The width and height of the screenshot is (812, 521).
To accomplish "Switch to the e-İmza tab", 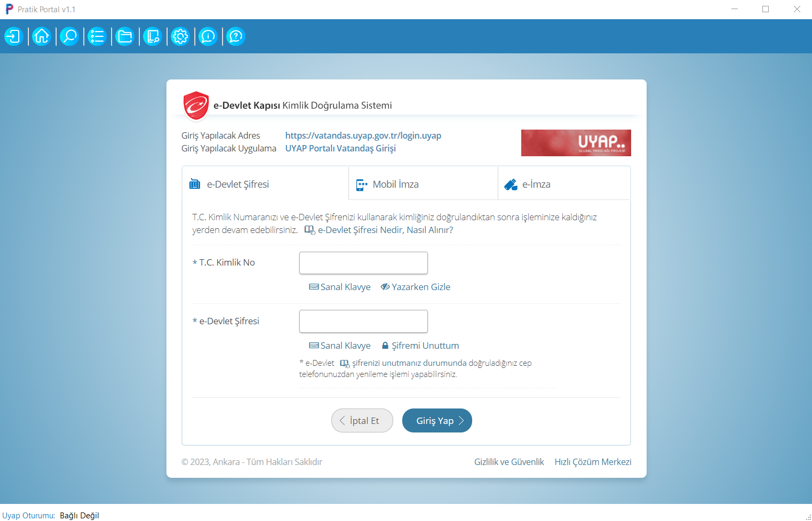I will (536, 185).
